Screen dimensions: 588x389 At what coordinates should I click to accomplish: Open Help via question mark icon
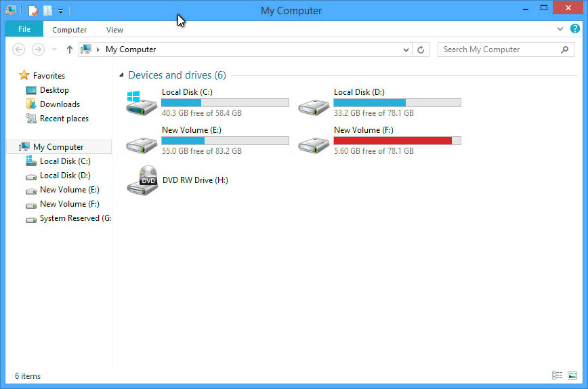coord(575,28)
